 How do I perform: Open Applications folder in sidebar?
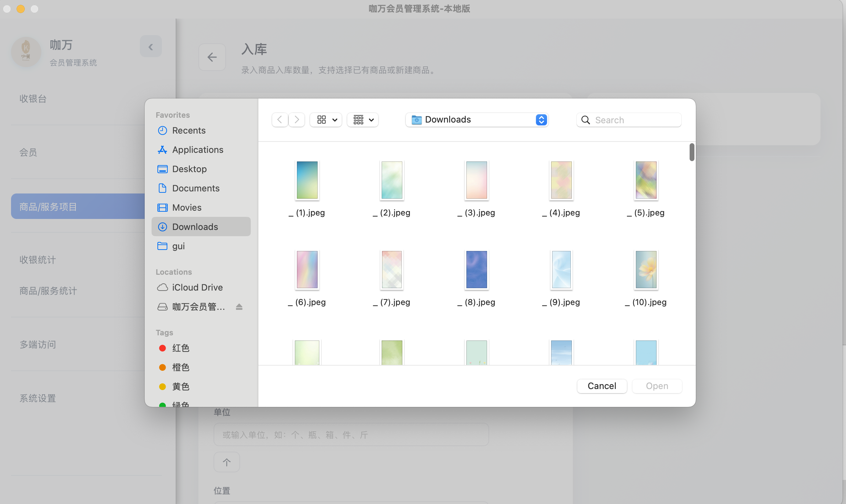click(x=197, y=150)
